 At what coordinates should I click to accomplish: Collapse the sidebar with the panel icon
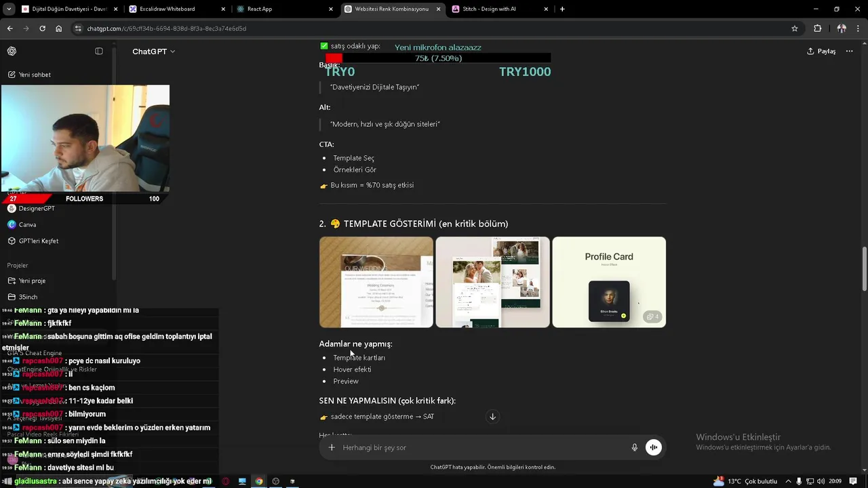tap(99, 52)
